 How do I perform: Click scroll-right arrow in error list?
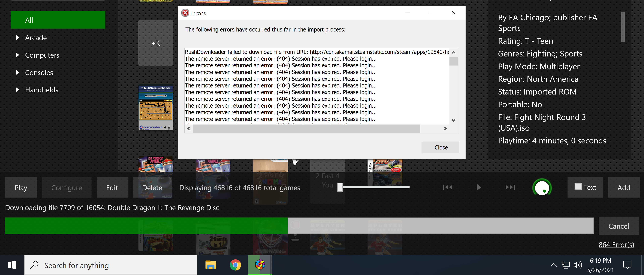pos(445,129)
